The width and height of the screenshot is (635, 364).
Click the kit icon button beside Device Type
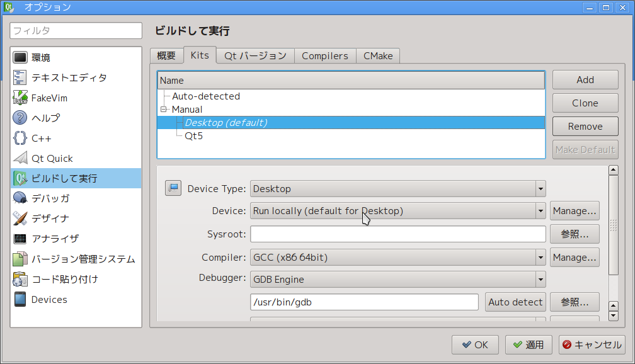coord(173,188)
